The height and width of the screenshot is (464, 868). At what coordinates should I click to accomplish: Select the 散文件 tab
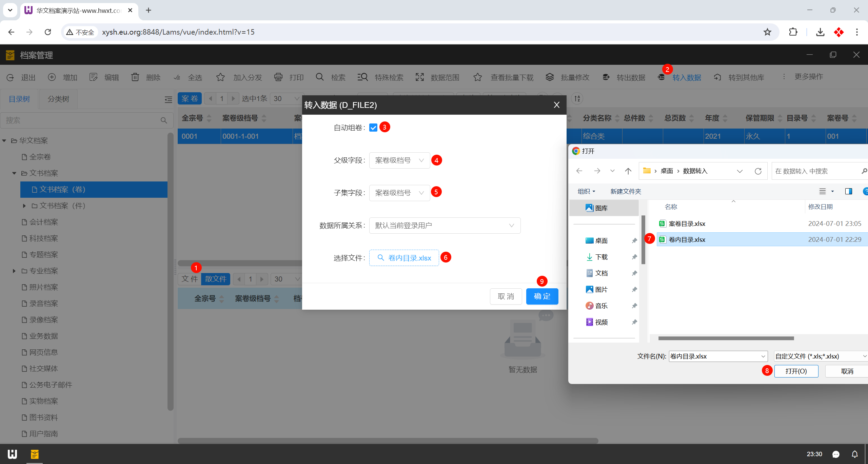tap(216, 279)
